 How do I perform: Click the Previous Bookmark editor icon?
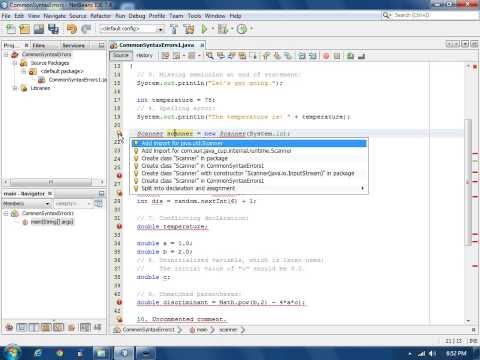(266, 56)
